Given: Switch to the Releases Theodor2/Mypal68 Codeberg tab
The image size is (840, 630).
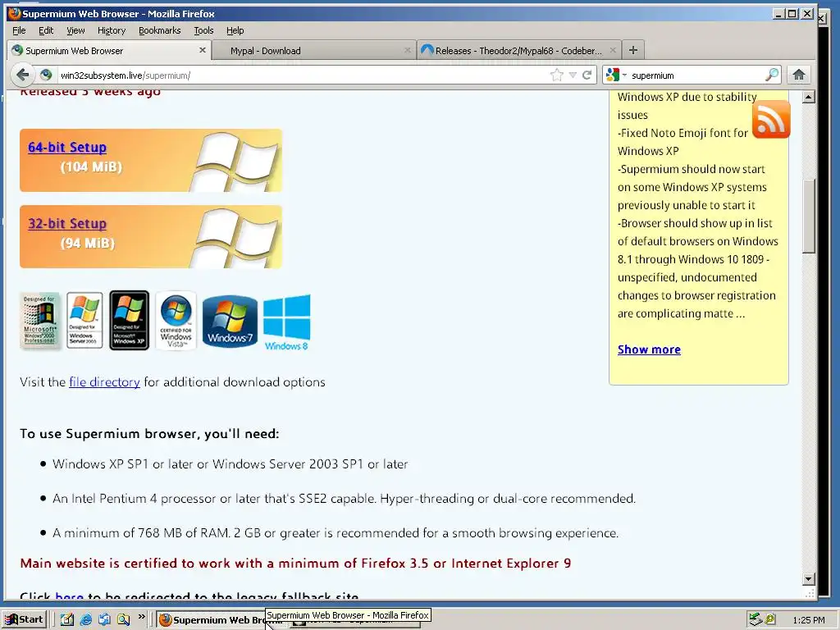Looking at the screenshot, I should pos(518,50).
